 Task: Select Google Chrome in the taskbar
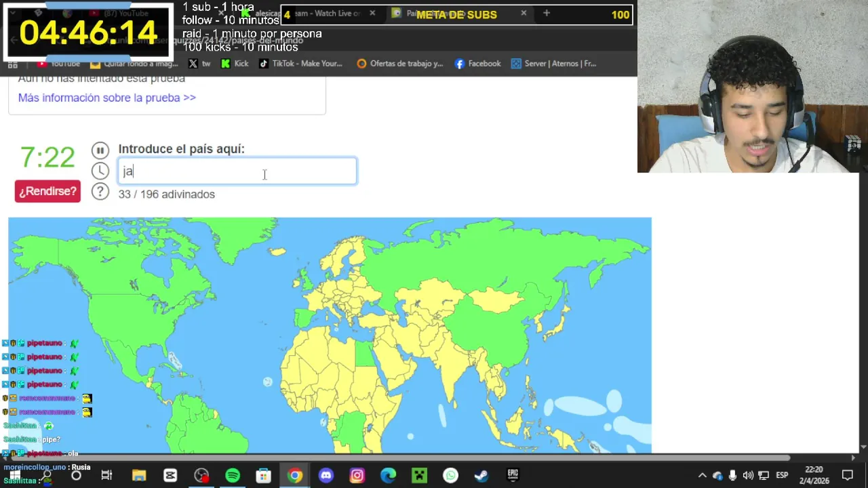click(x=294, y=476)
